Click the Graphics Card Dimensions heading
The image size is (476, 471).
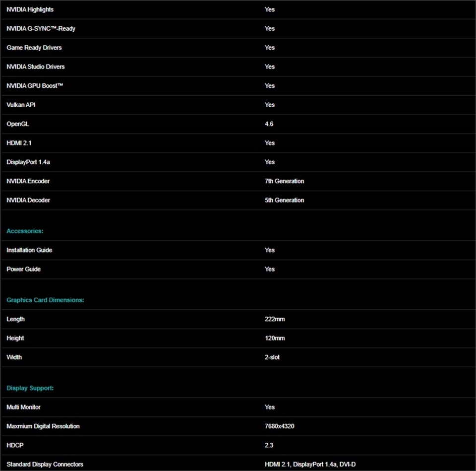[x=45, y=300]
